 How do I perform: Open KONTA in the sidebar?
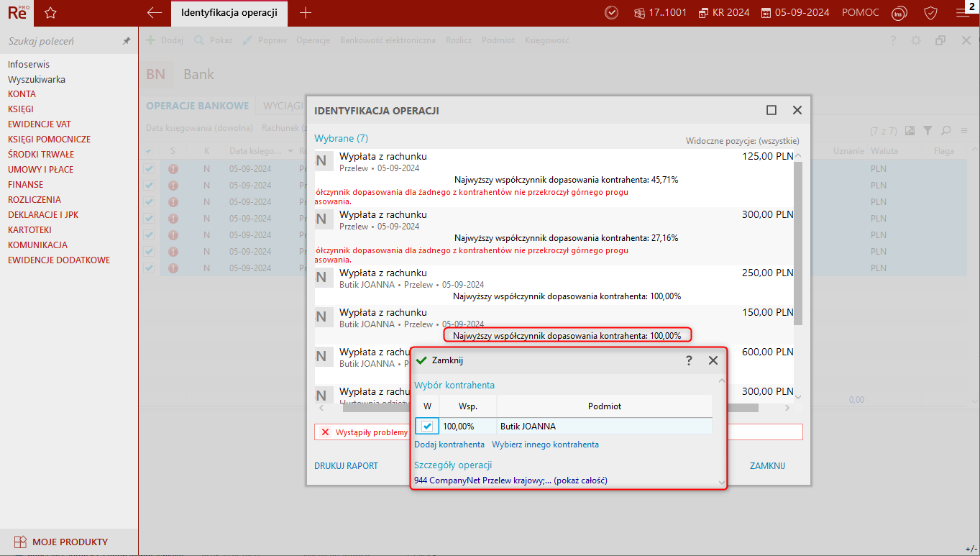tap(22, 94)
